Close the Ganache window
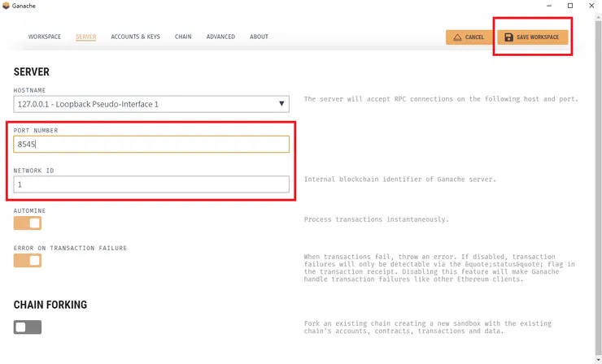Screen dimensions: 602x364 coord(591,6)
